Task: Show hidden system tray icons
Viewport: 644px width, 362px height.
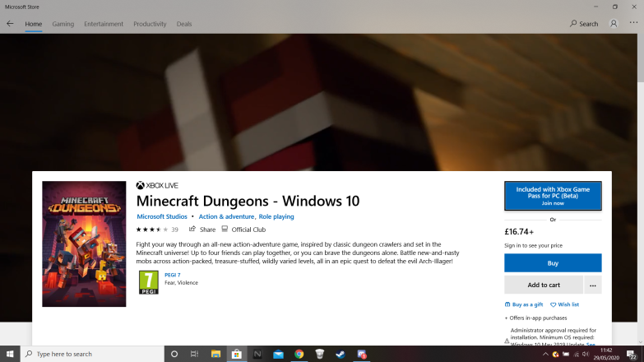Action: pyautogui.click(x=545, y=355)
